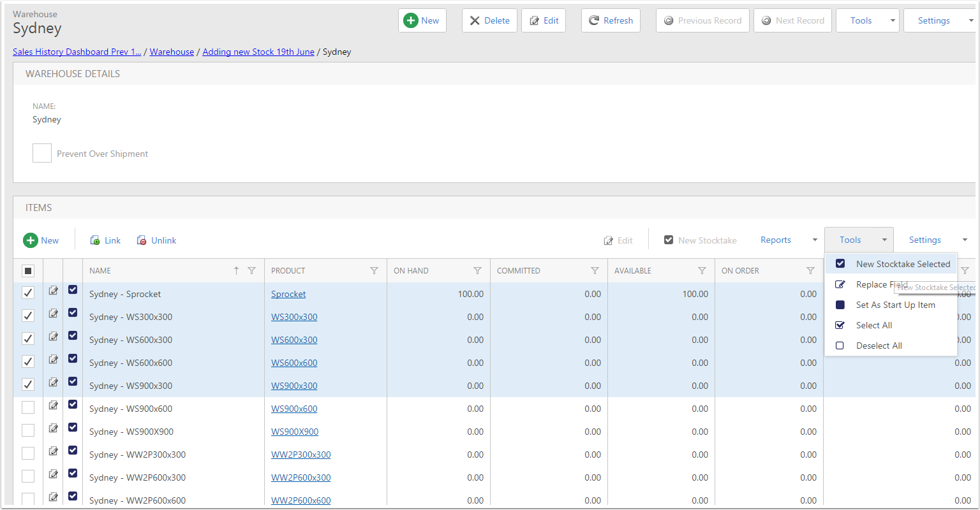Open the edit icon for Sydney - WS900x300 row
Image resolution: width=980 pixels, height=510 pixels.
click(54, 382)
